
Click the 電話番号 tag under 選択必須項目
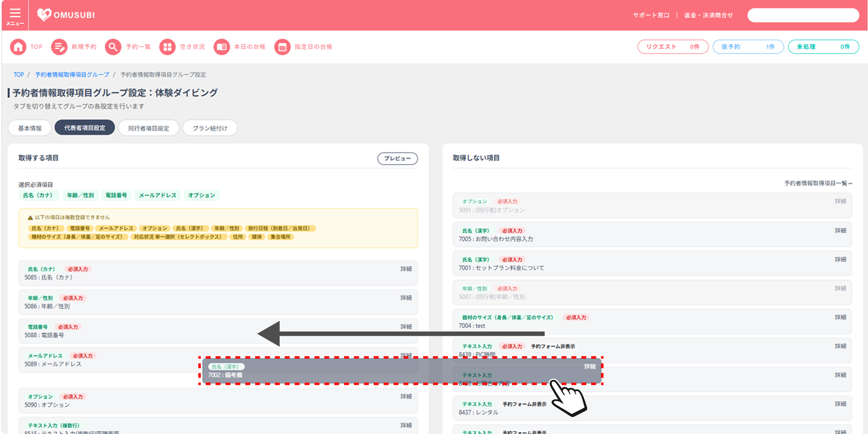click(116, 196)
